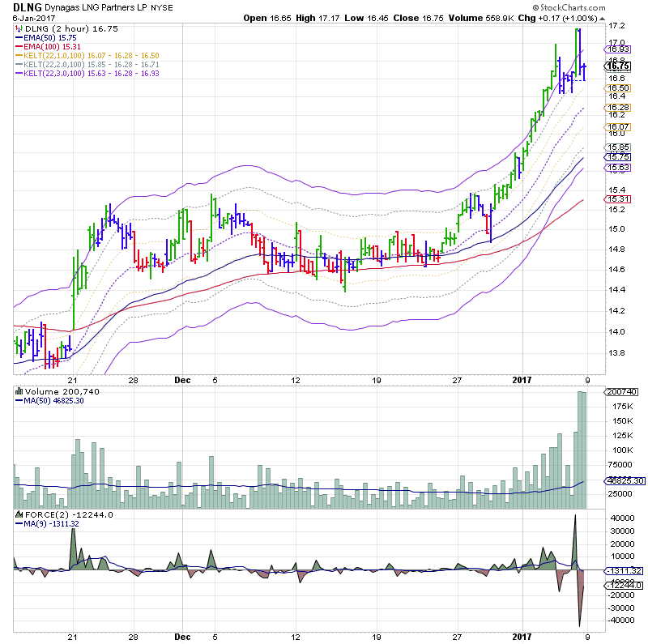This screenshot has height=644, width=648.
Task: Click the MA(50) 46825.30 volume legend
Action: [49, 400]
